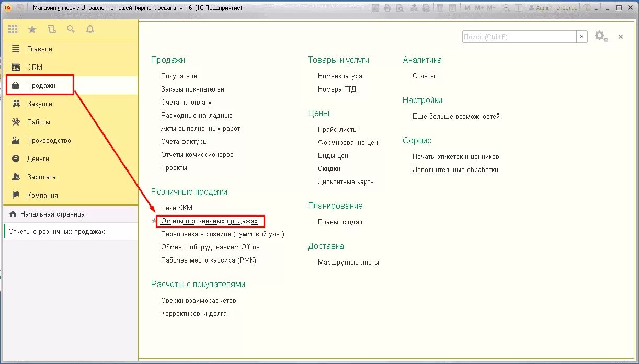
Task: Open the Зарплата section
Action: pyautogui.click(x=71, y=177)
